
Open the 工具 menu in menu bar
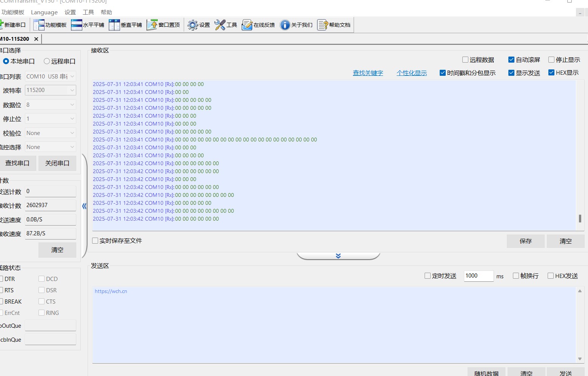pos(88,12)
